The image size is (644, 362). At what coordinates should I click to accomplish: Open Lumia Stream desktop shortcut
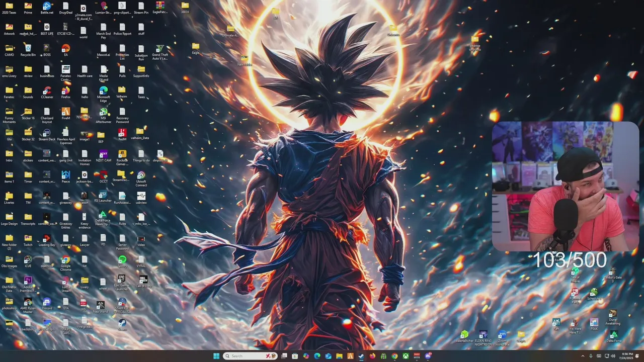click(x=66, y=284)
